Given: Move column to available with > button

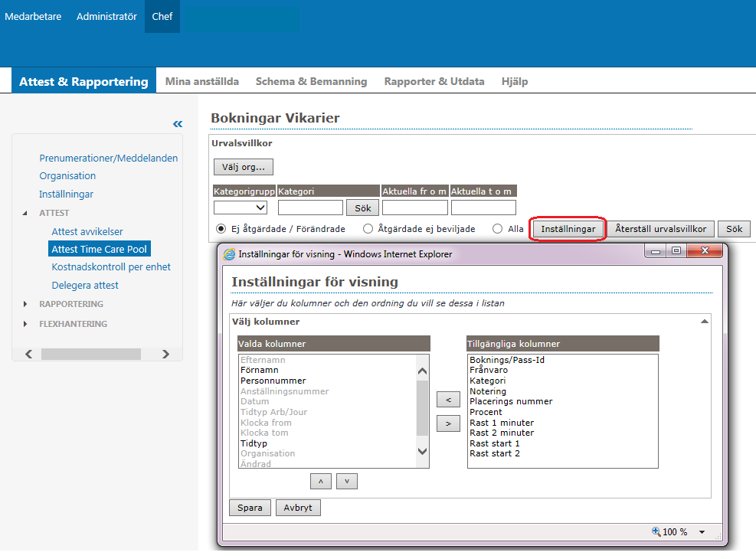Looking at the screenshot, I should click(x=448, y=423).
